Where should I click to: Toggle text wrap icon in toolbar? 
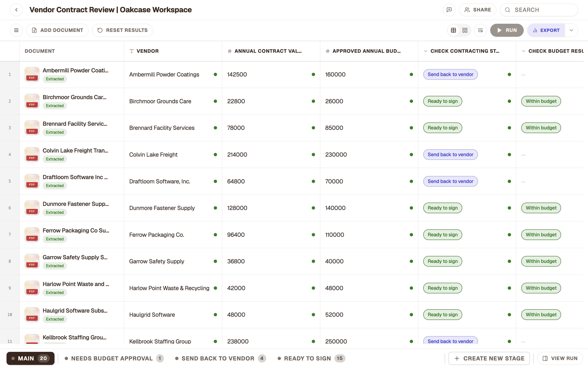pos(480,30)
